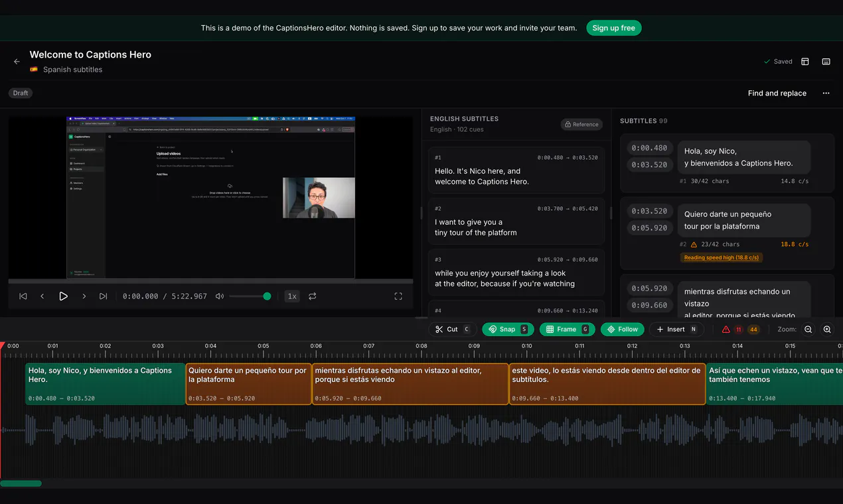Viewport: 843px width, 504px height.
Task: Edit start time 0:00.480 of subtitle #1
Action: click(x=649, y=148)
